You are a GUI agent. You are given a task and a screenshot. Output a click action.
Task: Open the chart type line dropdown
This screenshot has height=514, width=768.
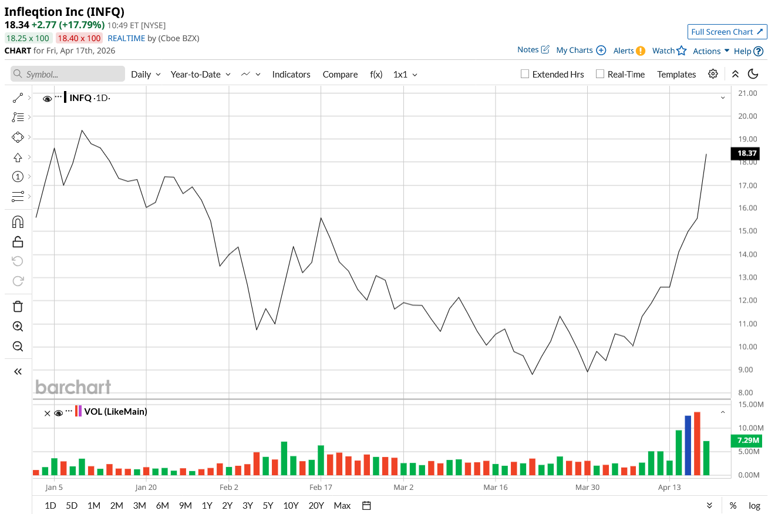[x=251, y=74]
